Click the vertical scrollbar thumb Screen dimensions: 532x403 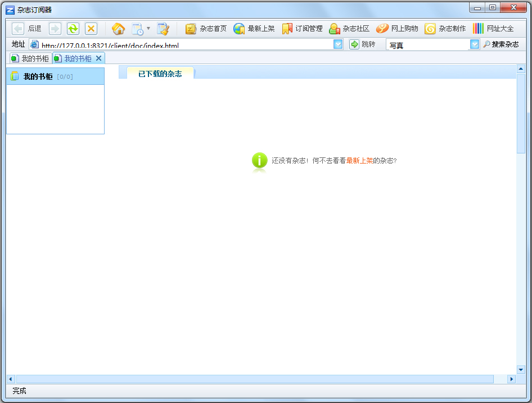tap(521, 114)
